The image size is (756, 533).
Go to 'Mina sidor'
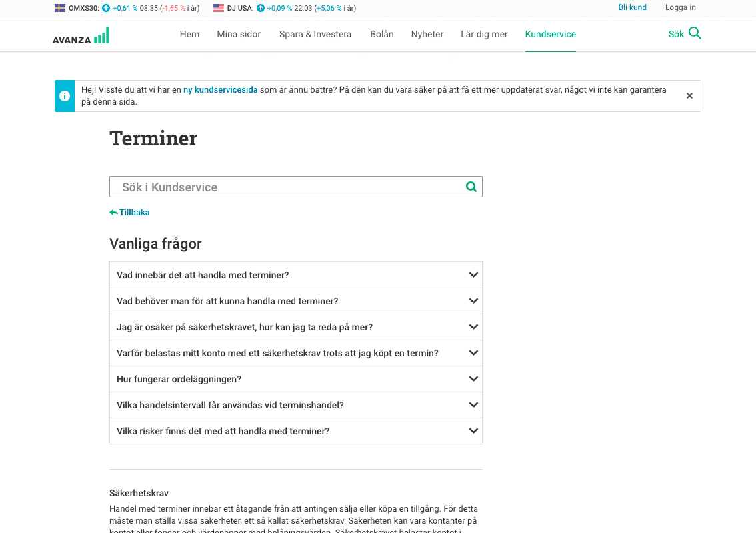pos(239,34)
